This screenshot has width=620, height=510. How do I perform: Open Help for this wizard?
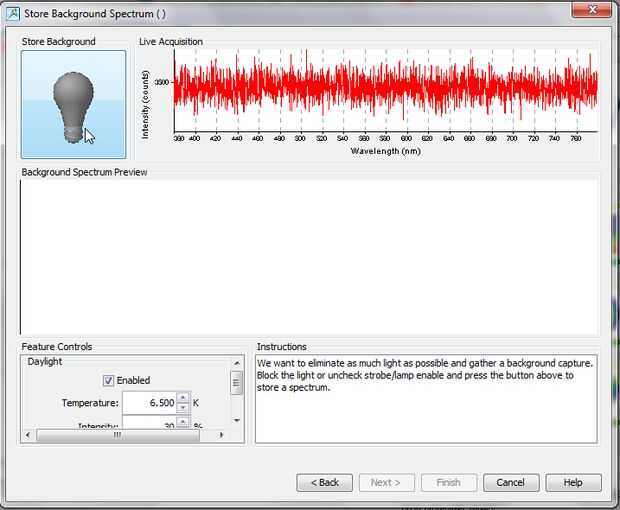pos(573,483)
